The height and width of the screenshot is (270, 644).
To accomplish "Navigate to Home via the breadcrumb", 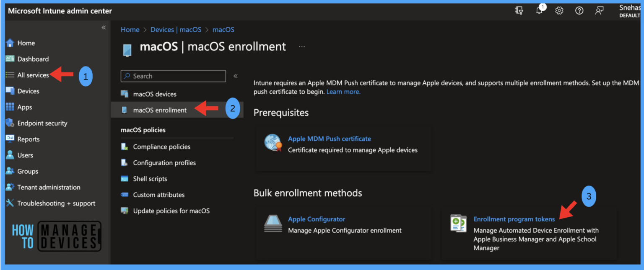I will click(x=130, y=29).
